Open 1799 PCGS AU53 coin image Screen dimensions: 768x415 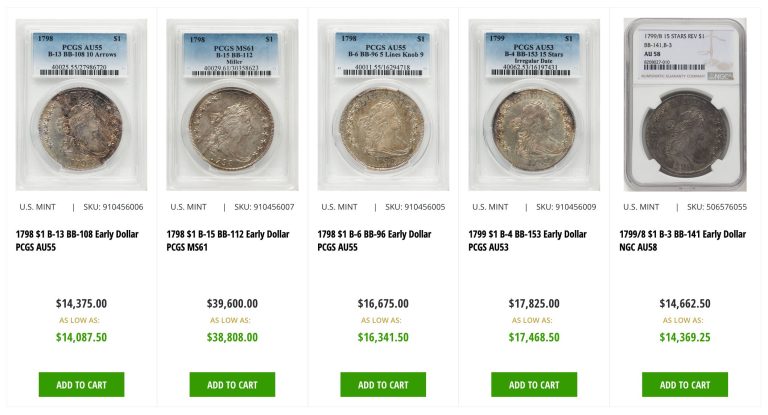(x=534, y=104)
